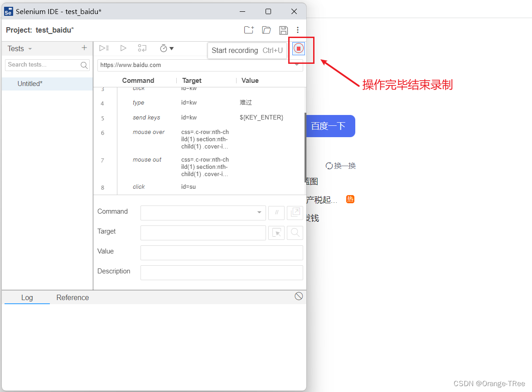
Task: Click the Target column header
Action: coord(192,81)
